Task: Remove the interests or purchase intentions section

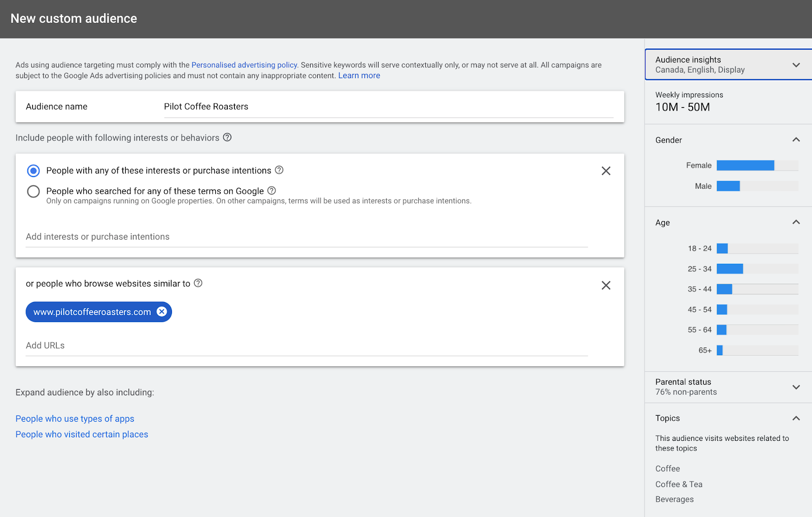Action: click(x=606, y=171)
